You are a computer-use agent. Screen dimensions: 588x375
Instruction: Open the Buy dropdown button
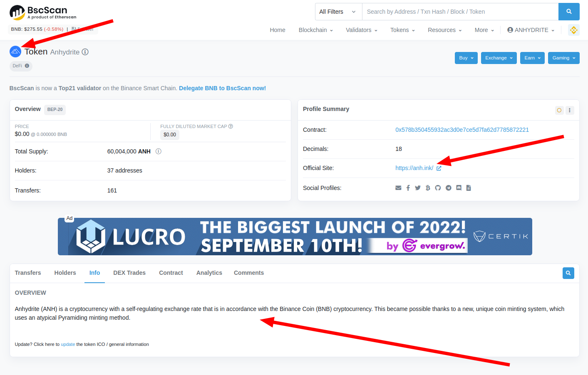coord(466,58)
